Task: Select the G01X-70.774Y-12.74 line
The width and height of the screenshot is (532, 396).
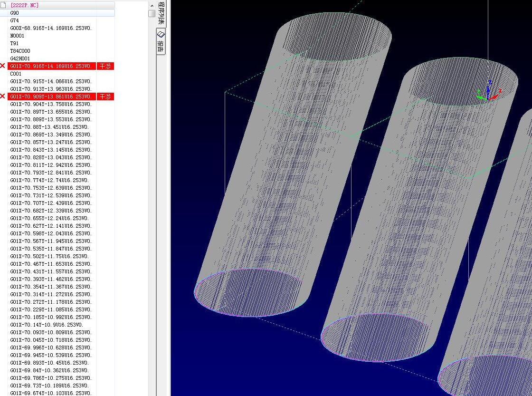Action: pyautogui.click(x=49, y=180)
